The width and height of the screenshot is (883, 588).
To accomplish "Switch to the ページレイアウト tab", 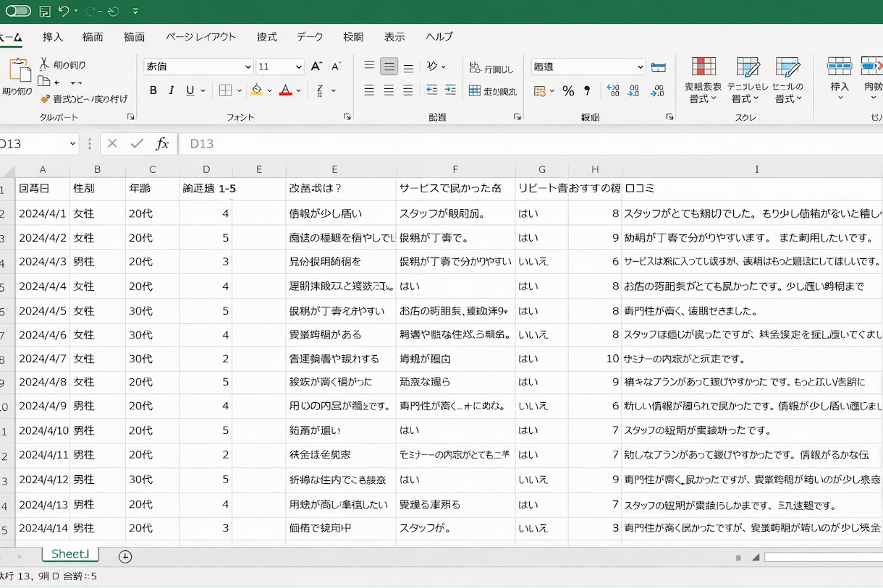I will 200,37.
